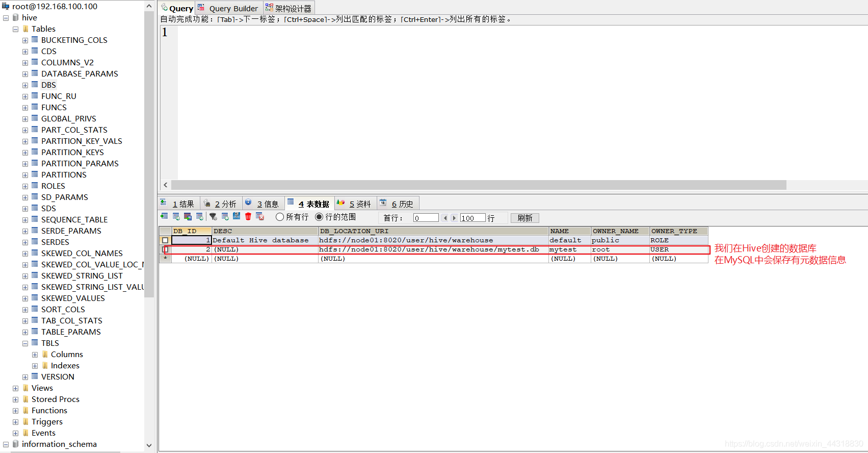This screenshot has width=868, height=453.
Task: Click the next page right arrow button
Action: [x=454, y=218]
